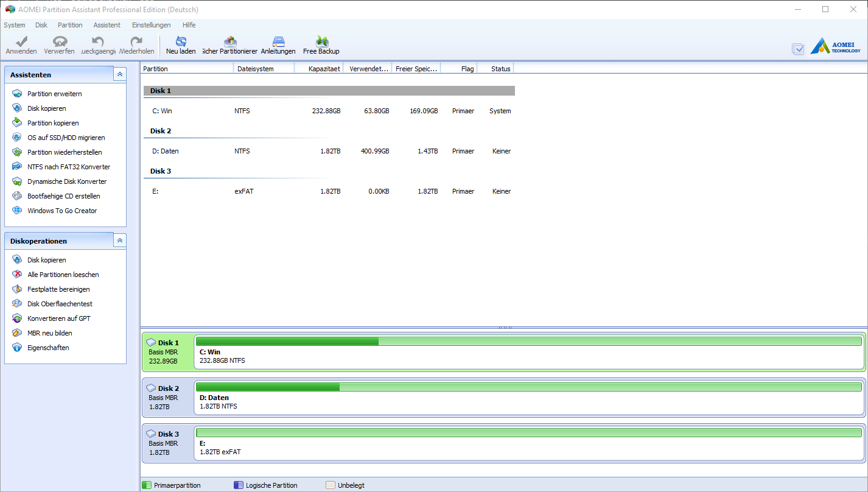Open the Anleitungen toolbar icon
The width and height of the screenshot is (868, 492).
pos(278,41)
